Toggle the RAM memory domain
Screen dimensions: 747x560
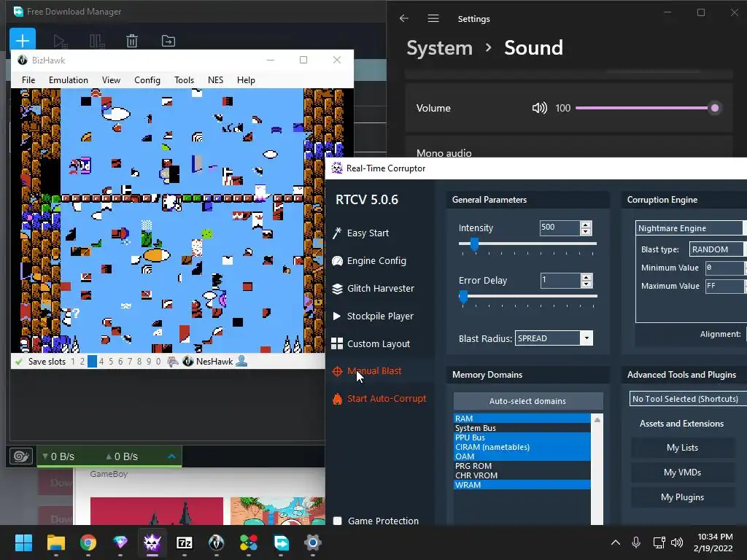(x=522, y=418)
